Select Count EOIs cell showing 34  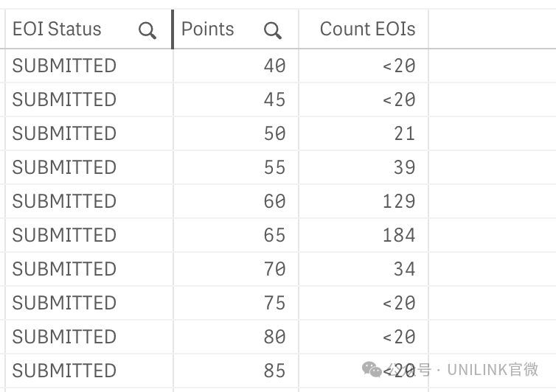[x=404, y=269]
